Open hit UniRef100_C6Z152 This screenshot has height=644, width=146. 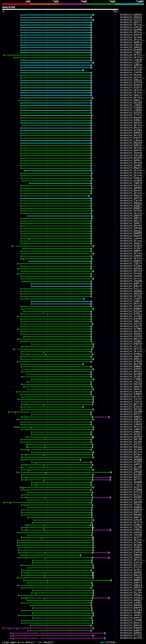(x=131, y=20)
